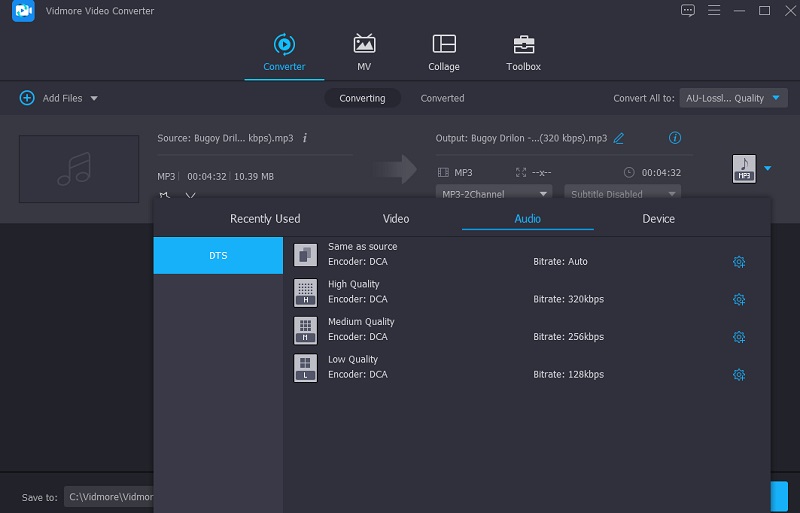800x513 pixels.
Task: Click the MP3 output format icon
Action: [744, 168]
